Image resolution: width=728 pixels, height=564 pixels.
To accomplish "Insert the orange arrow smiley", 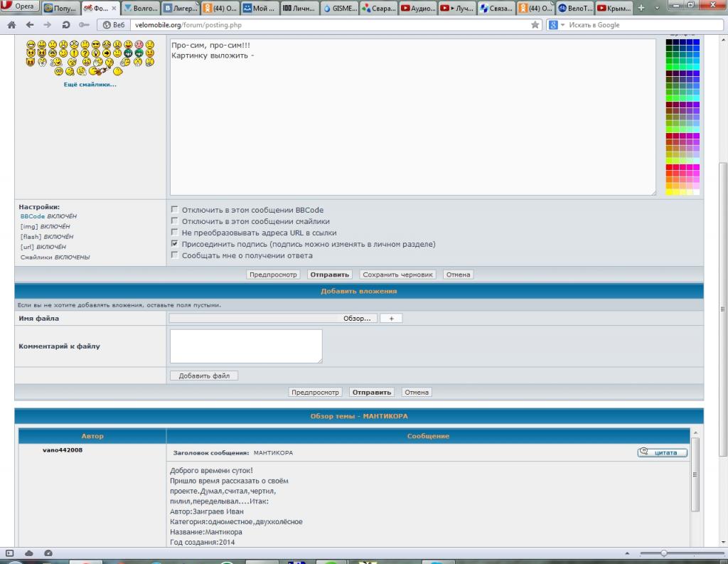I will point(107,53).
